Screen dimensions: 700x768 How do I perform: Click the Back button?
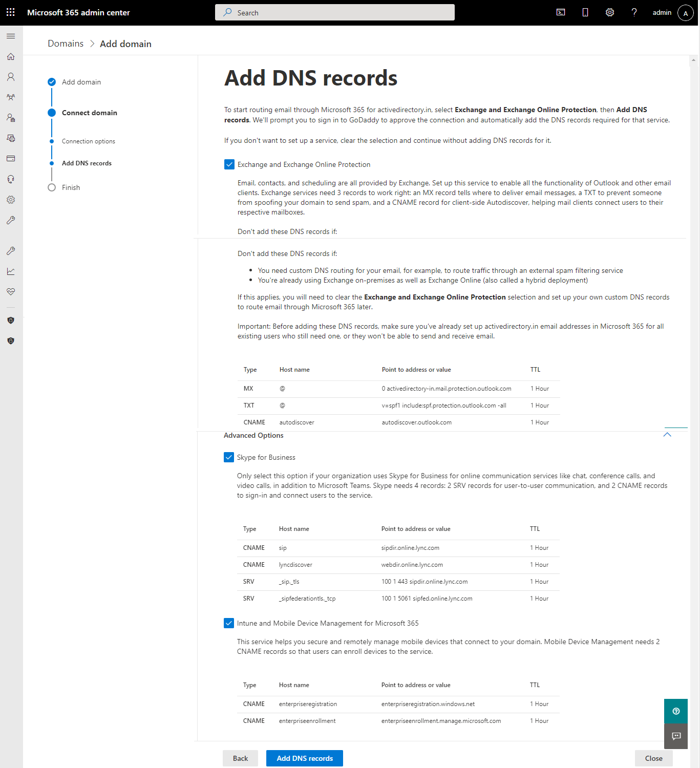click(x=240, y=758)
